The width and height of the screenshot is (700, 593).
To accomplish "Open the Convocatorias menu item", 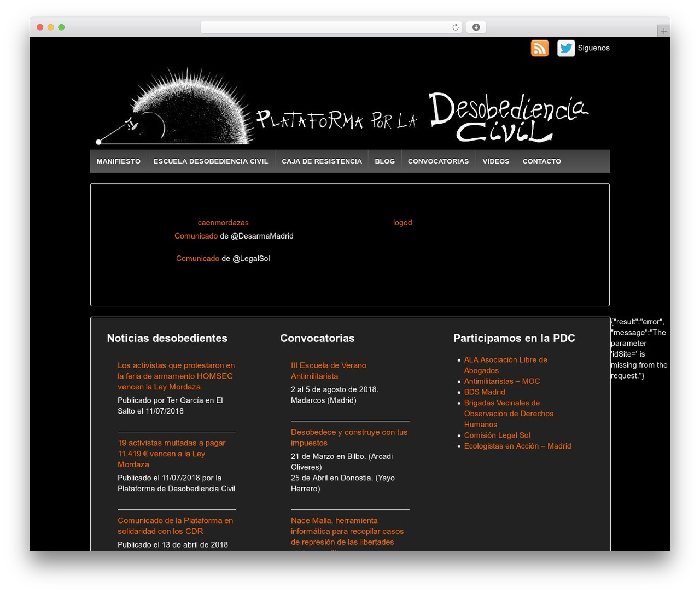I will pyautogui.click(x=439, y=161).
